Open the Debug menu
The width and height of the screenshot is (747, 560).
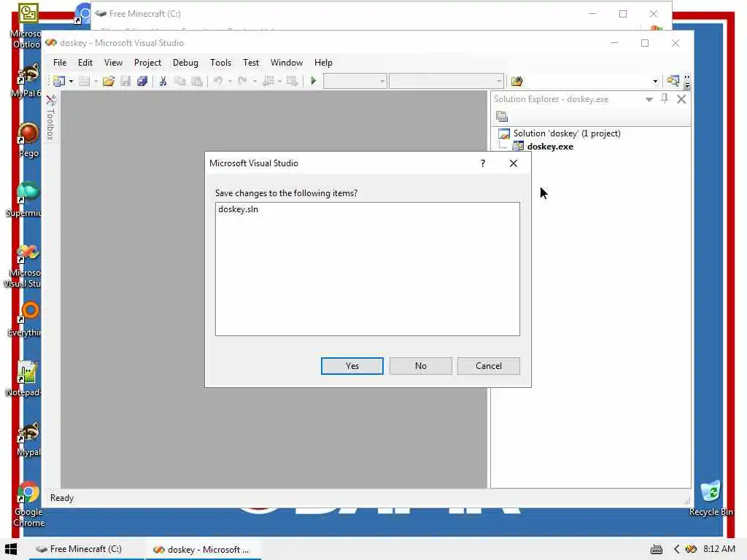pos(185,63)
